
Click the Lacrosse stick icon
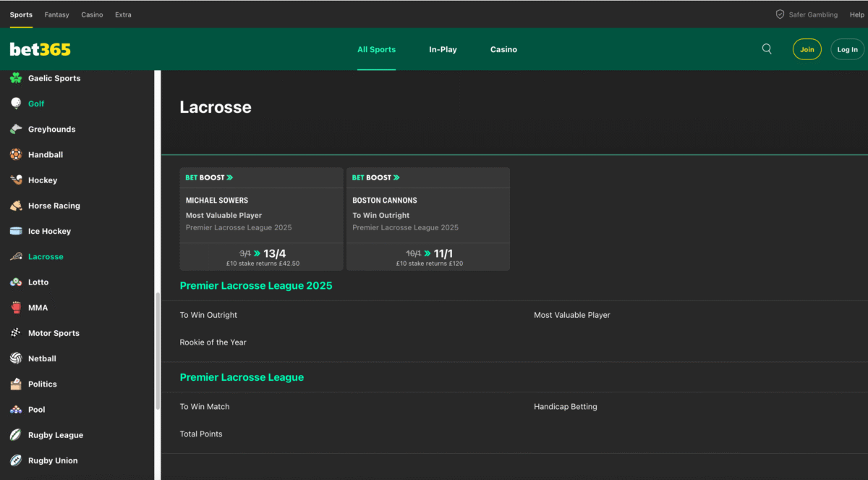click(x=16, y=256)
